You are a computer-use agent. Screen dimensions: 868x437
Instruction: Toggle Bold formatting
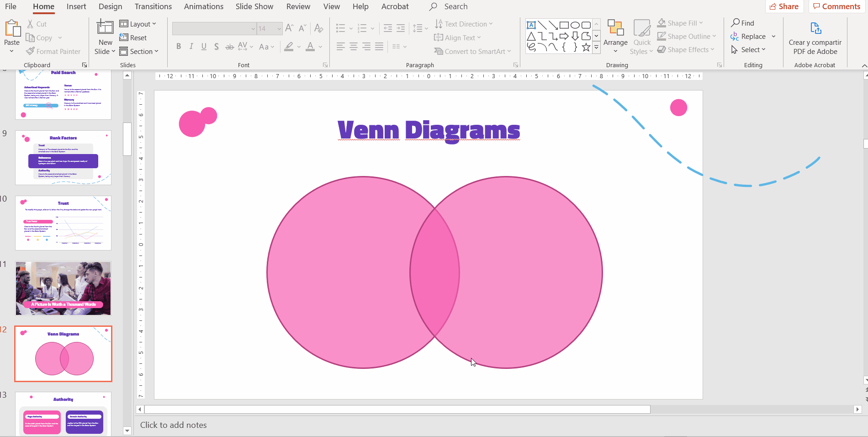[179, 47]
